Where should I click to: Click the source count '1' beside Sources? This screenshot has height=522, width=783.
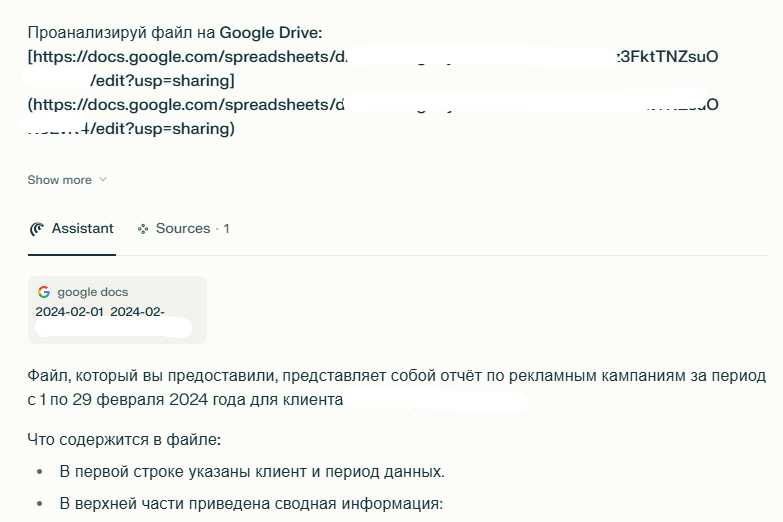[x=226, y=229]
